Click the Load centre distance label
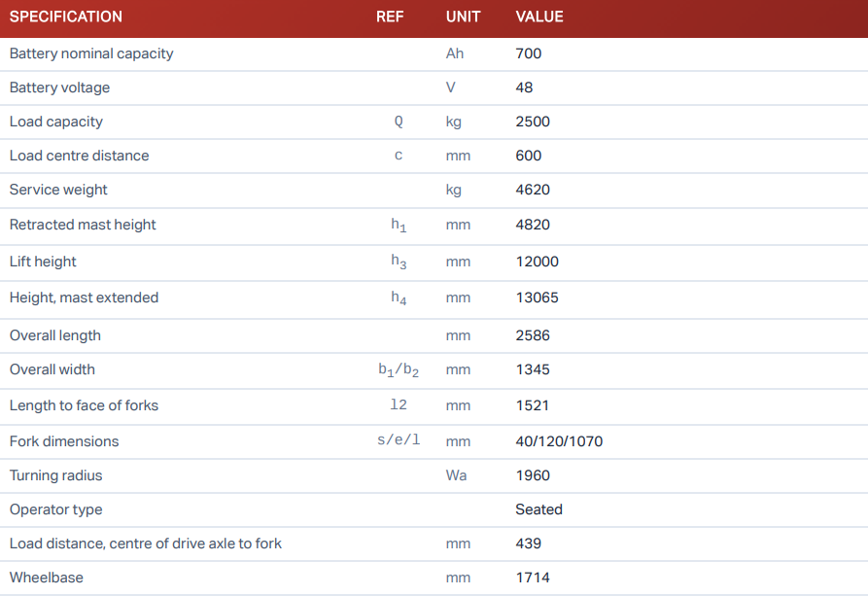The width and height of the screenshot is (868, 596). click(80, 156)
